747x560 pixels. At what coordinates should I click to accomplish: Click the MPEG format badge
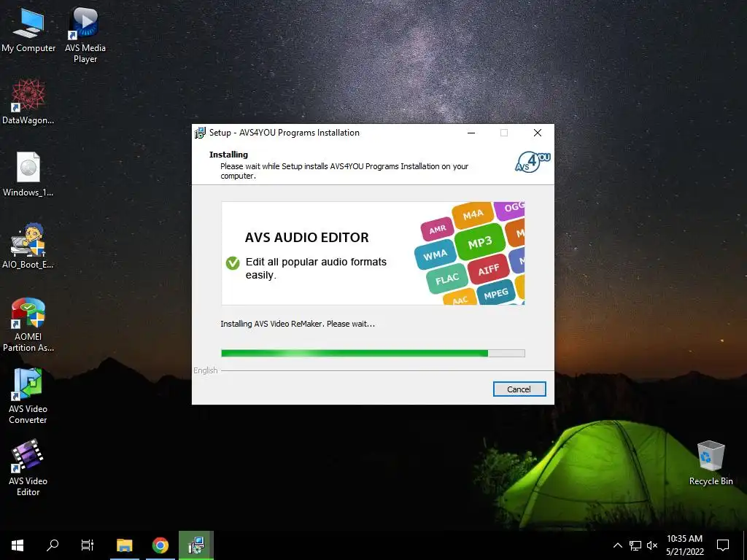tap(496, 294)
